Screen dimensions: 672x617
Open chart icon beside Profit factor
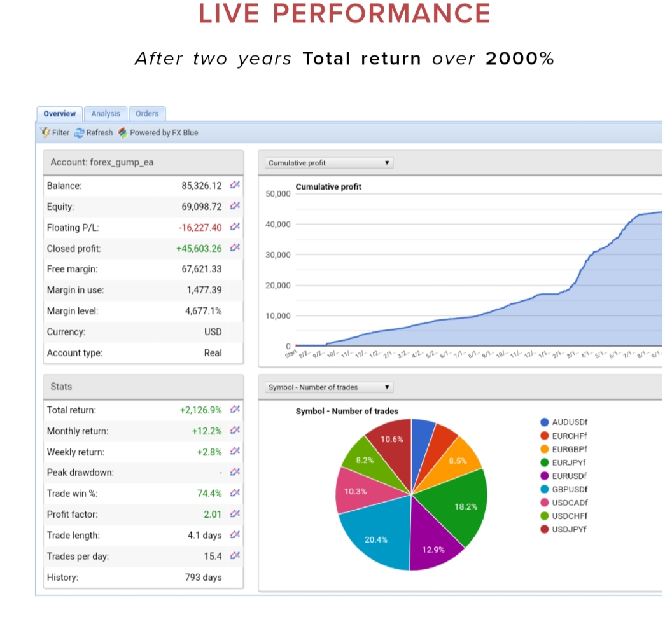coord(235,514)
